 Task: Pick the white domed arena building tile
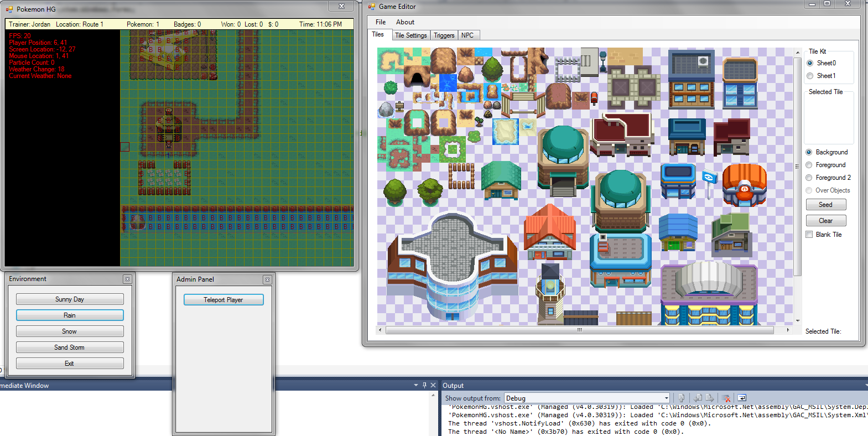point(709,293)
